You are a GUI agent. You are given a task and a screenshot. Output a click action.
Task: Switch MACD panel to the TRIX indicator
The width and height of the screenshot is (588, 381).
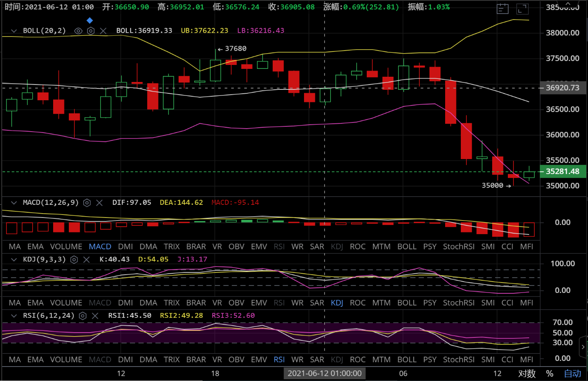tap(172, 247)
